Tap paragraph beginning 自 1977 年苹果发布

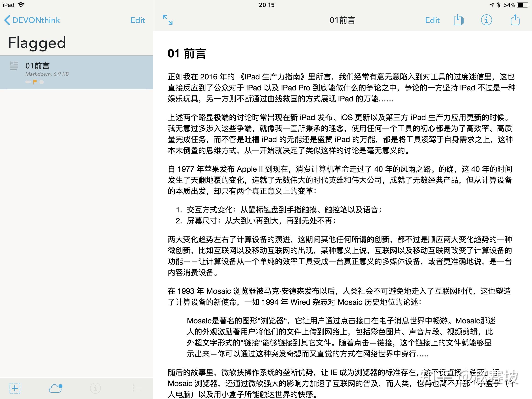coord(340,180)
